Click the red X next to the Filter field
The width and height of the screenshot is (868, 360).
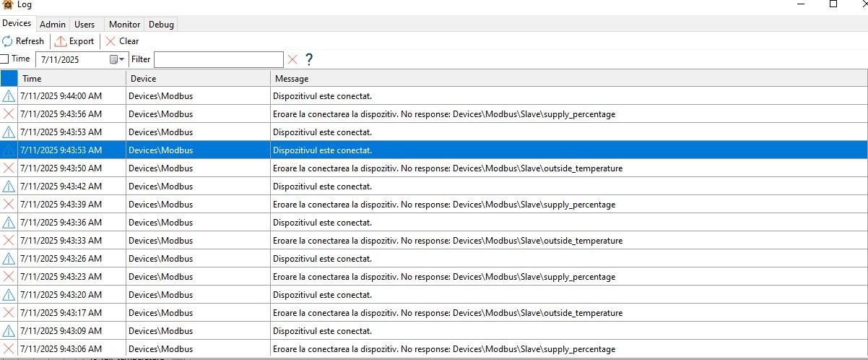292,59
